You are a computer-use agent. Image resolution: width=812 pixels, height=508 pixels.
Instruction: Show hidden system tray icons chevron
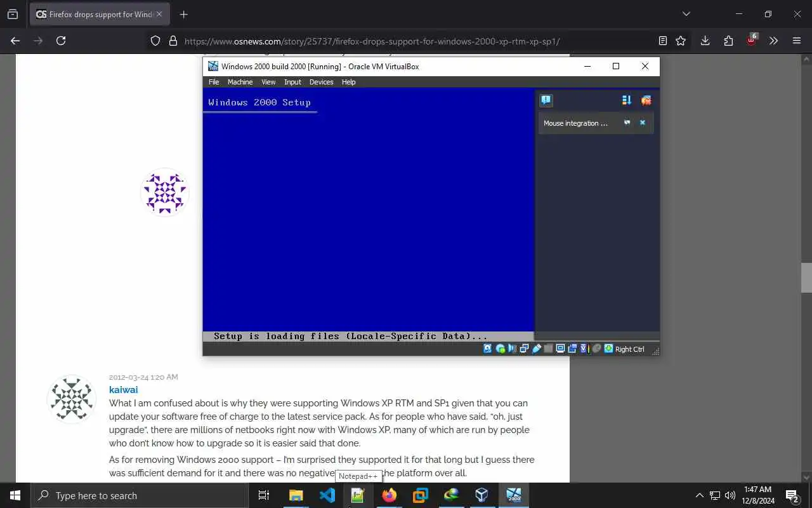(699, 495)
